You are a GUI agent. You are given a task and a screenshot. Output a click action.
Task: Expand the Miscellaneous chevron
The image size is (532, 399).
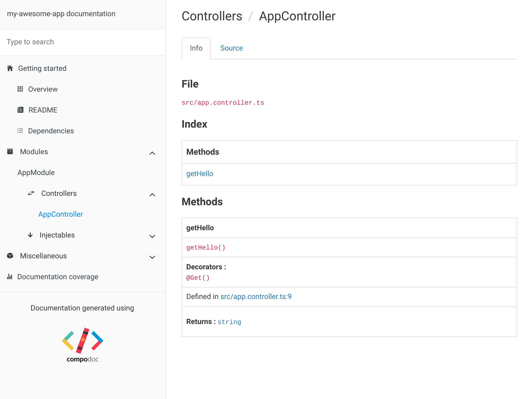(152, 257)
